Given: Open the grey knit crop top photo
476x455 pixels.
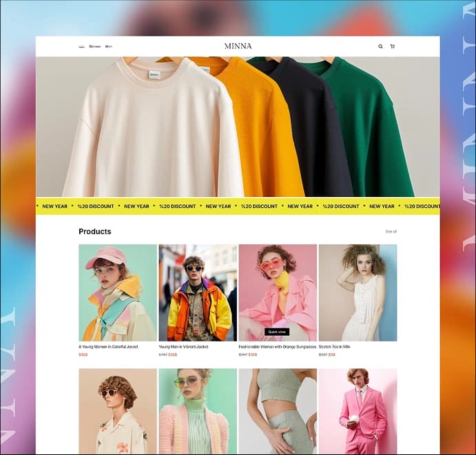Looking at the screenshot, I should click(x=278, y=411).
